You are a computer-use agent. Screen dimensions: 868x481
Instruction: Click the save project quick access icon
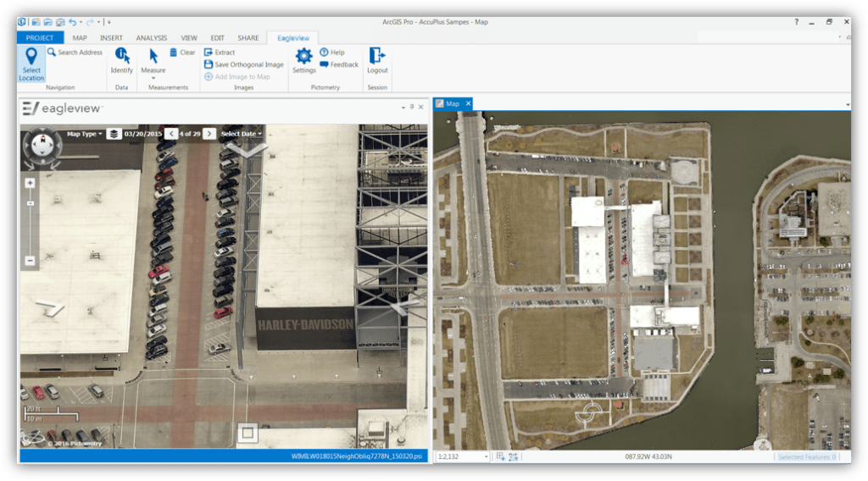pos(60,22)
